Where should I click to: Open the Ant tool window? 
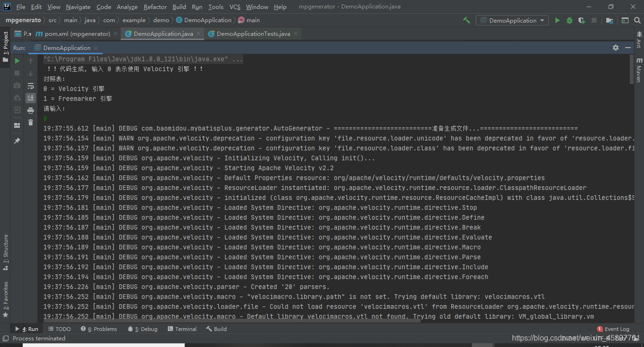[x=639, y=40]
